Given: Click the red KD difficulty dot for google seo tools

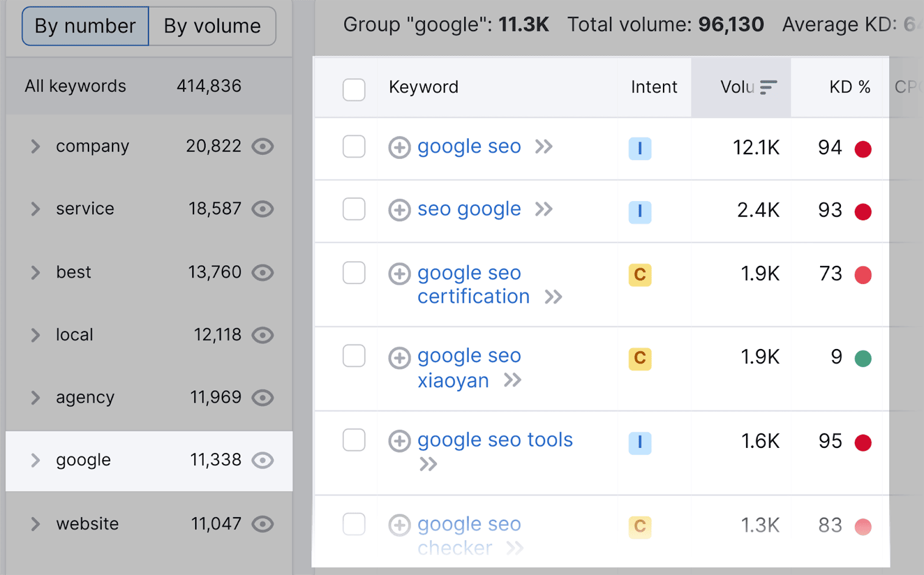Looking at the screenshot, I should 863,442.
